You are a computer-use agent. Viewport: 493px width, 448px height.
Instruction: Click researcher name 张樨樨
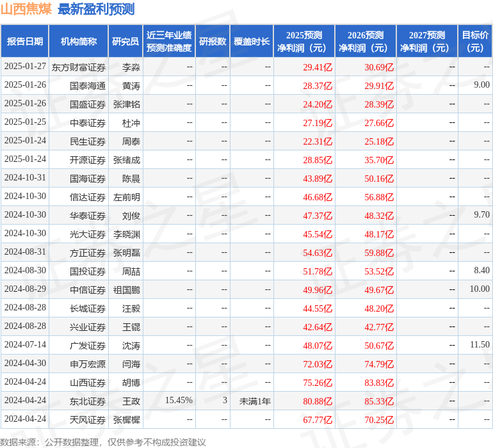coord(127,420)
